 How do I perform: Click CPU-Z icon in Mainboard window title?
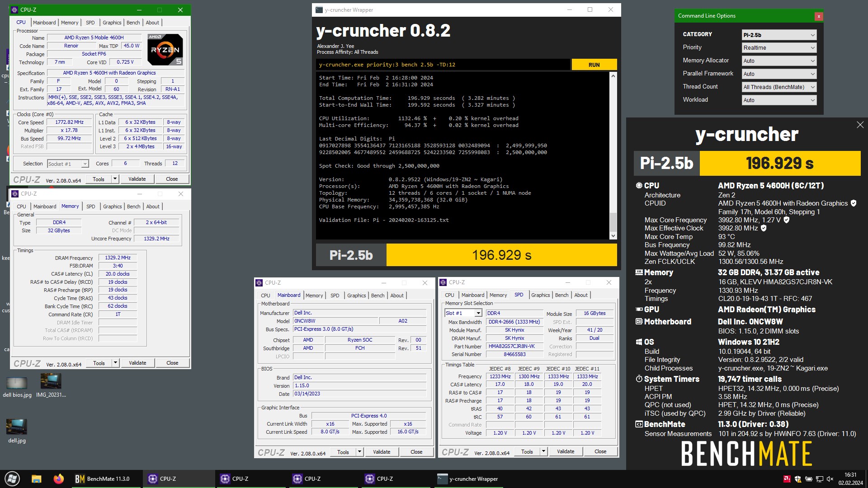(259, 283)
